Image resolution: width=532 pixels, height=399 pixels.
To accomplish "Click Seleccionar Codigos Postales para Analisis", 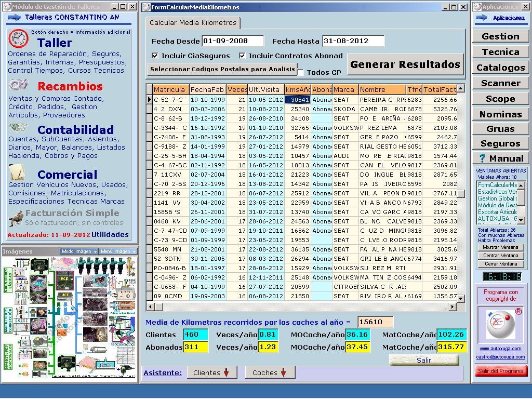I will pos(222,69).
